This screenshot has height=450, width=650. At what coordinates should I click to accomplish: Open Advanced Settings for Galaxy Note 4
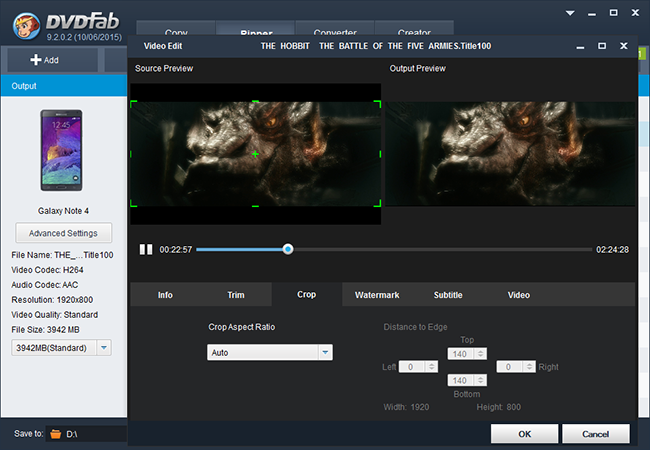point(63,233)
